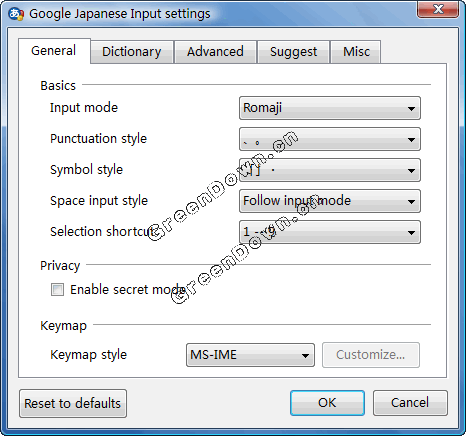
Task: Click the Input mode label
Action: point(84,108)
